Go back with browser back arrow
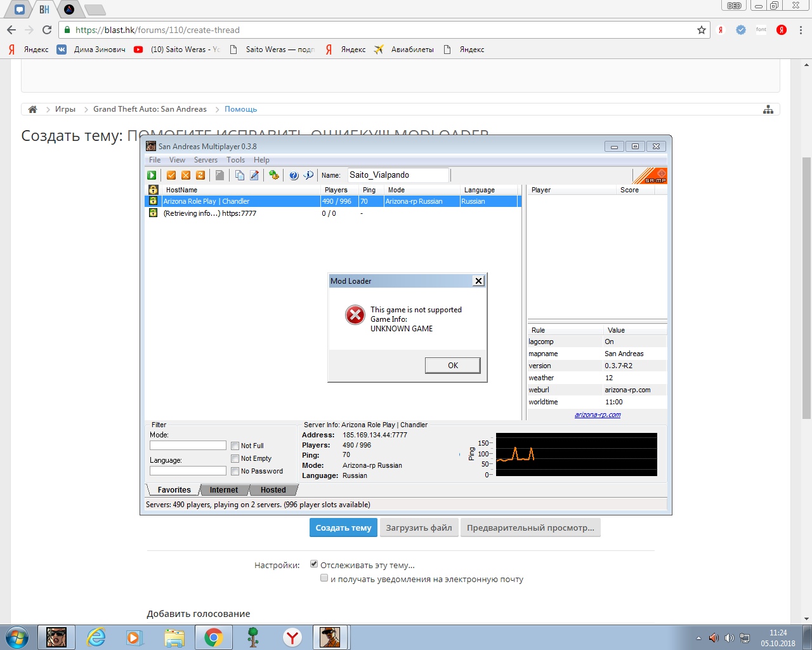 (x=11, y=30)
